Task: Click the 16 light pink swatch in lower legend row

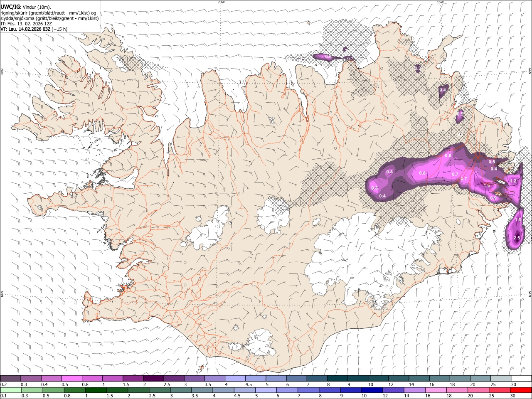Action: pyautogui.click(x=436, y=390)
